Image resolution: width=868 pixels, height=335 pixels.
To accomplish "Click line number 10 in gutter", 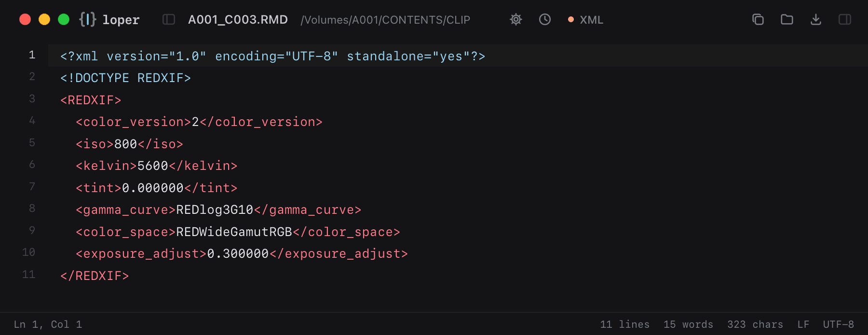I will click(29, 252).
